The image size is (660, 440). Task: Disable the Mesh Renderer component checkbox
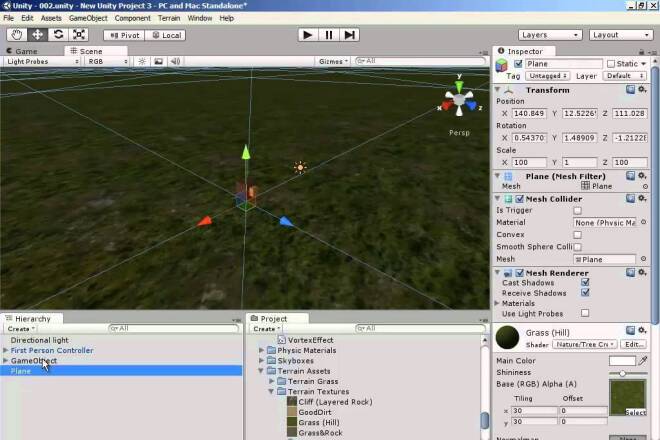coord(520,273)
